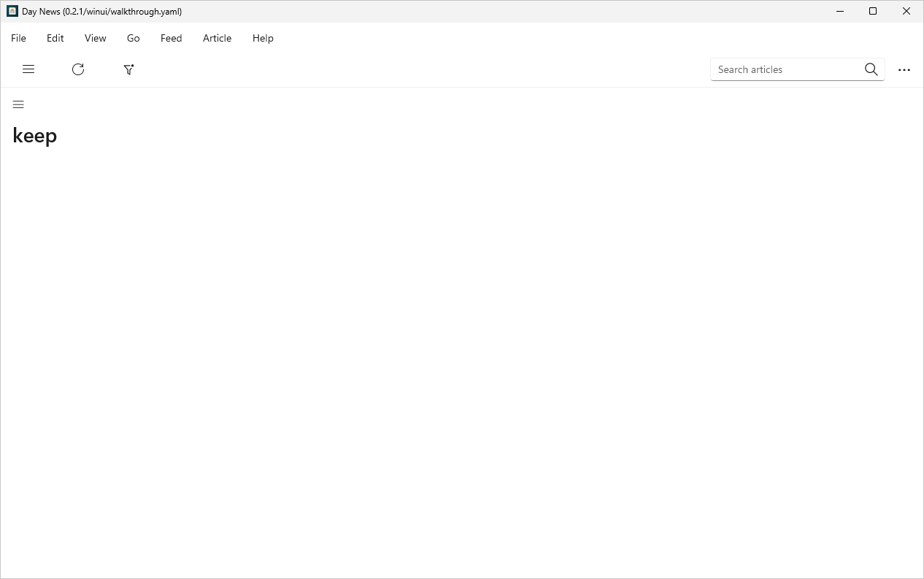Viewport: 924px width, 579px height.
Task: Minimize the Day News window
Action: [840, 11]
